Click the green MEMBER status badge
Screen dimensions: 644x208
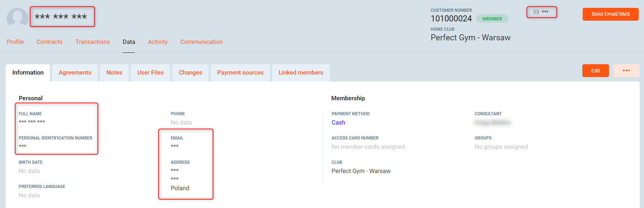pyautogui.click(x=492, y=19)
